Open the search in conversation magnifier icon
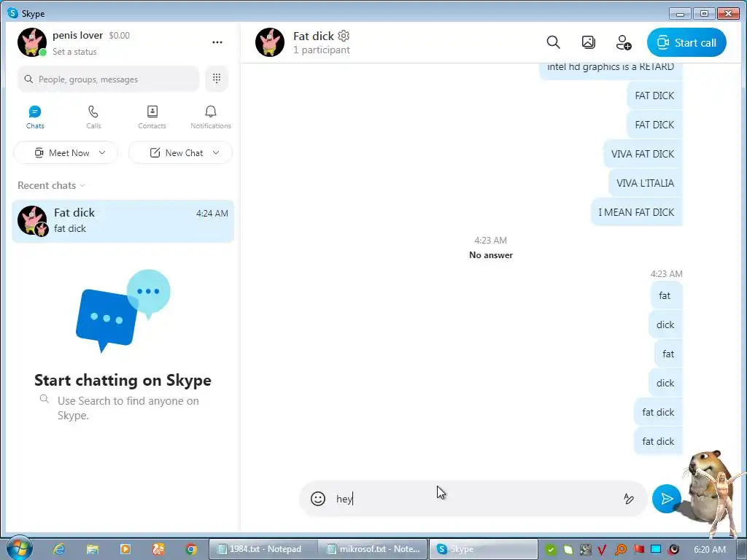The width and height of the screenshot is (747, 560). click(x=553, y=42)
